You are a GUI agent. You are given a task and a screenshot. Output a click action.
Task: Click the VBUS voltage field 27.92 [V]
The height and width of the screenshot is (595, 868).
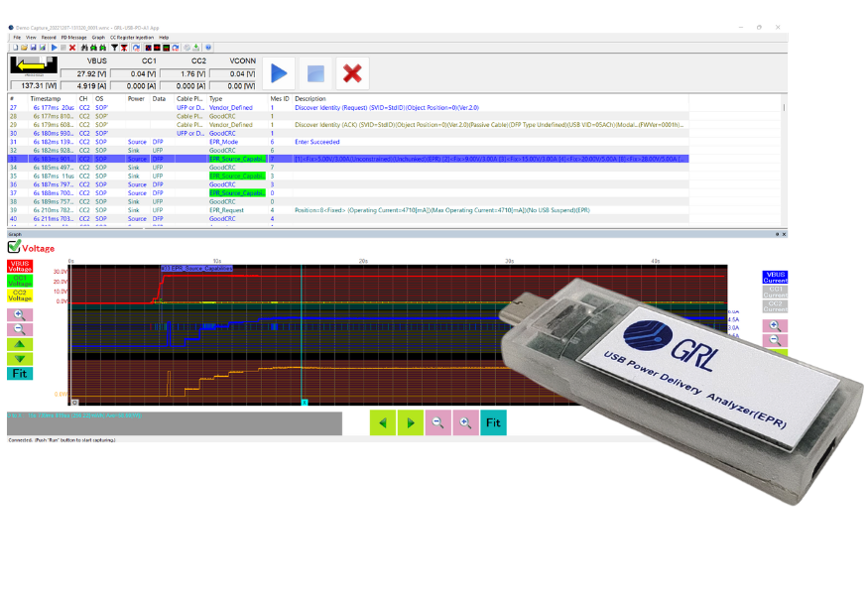pyautogui.click(x=83, y=73)
